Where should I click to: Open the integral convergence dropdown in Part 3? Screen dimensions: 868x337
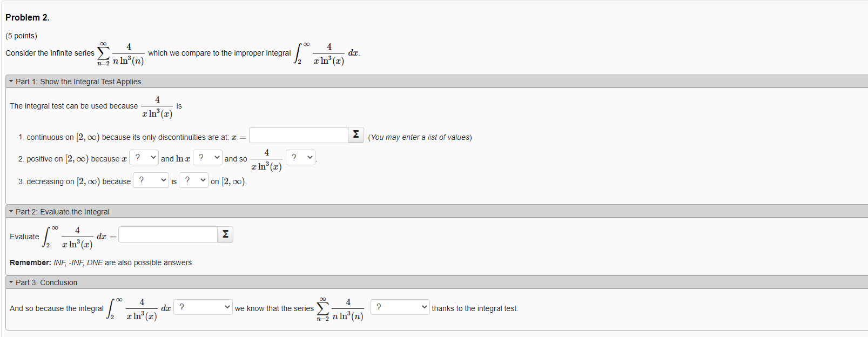click(x=203, y=306)
